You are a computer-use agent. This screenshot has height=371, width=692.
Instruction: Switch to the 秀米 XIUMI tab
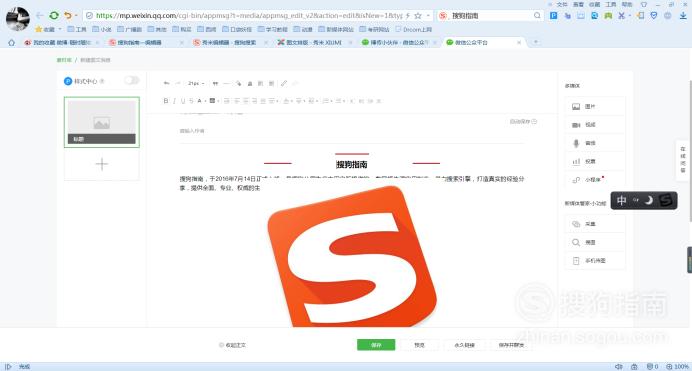tap(313, 42)
